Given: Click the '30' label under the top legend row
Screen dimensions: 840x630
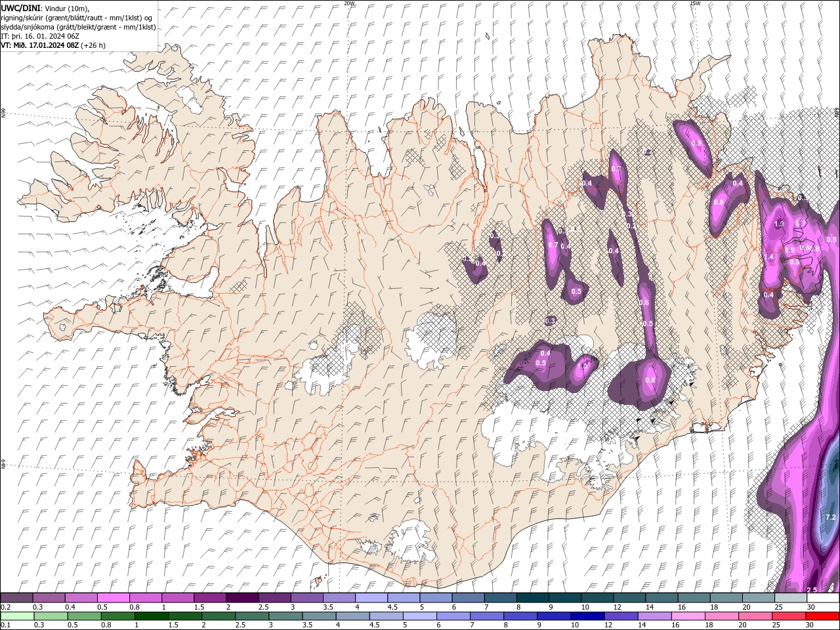Looking at the screenshot, I should [x=810, y=607].
